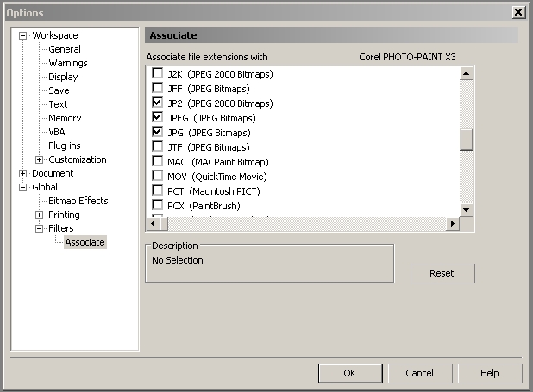Screen dimensions: 533x392
Task: Confirm with the OK button
Action: point(349,373)
